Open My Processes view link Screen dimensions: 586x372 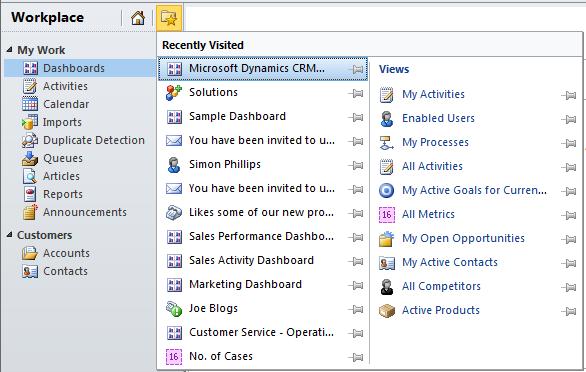(x=435, y=142)
